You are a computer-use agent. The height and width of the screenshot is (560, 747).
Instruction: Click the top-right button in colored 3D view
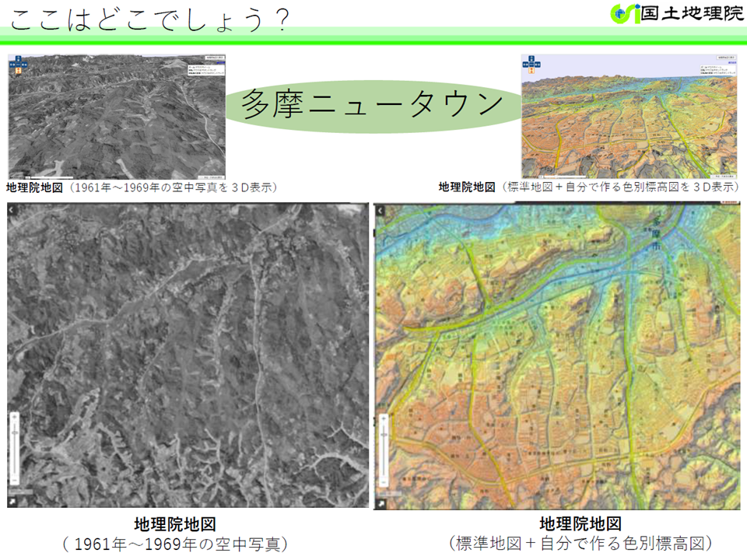click(727, 58)
